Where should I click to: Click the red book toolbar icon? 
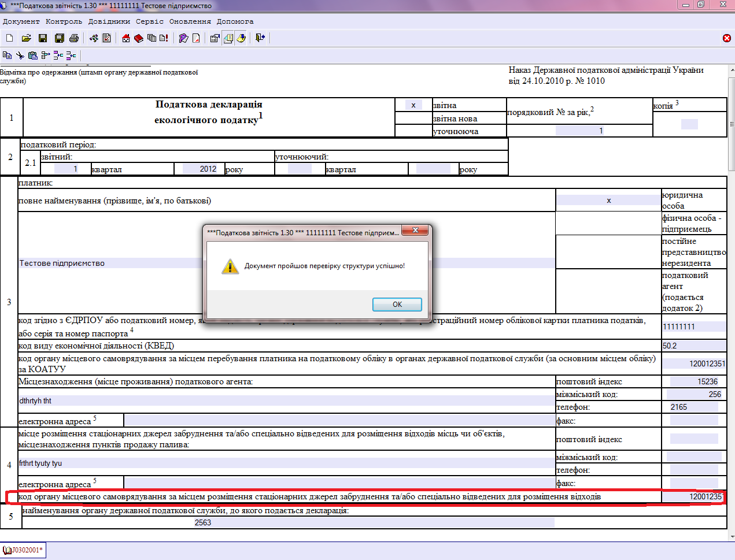point(139,38)
